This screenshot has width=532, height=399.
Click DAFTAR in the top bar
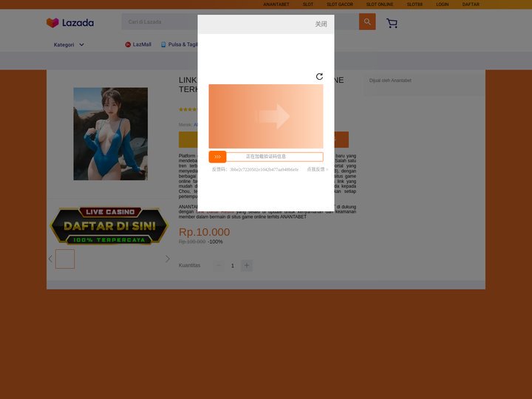tap(471, 4)
